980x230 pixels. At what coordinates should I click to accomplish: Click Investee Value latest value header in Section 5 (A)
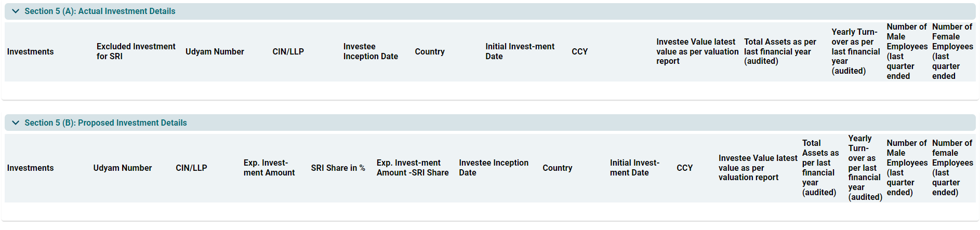pos(697,51)
